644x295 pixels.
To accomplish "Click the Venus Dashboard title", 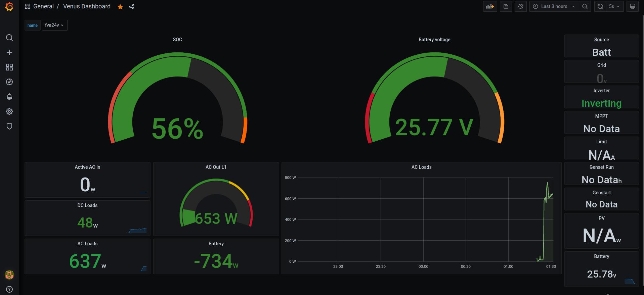I will point(87,6).
